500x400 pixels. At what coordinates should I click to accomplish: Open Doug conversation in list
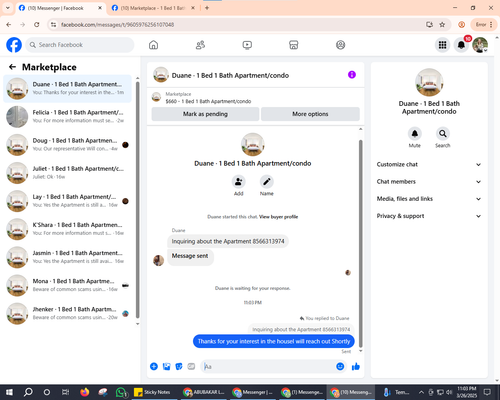[x=67, y=145]
